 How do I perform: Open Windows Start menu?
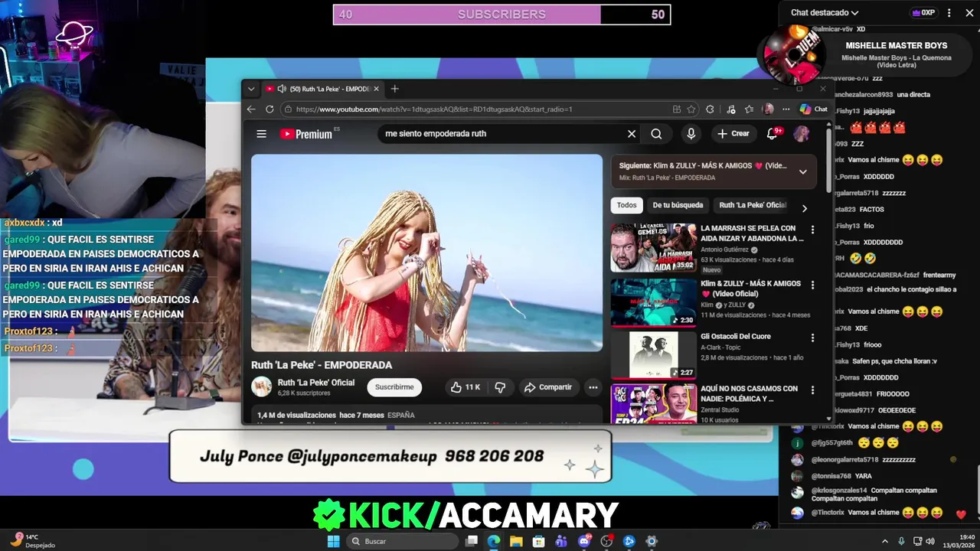[x=333, y=541]
